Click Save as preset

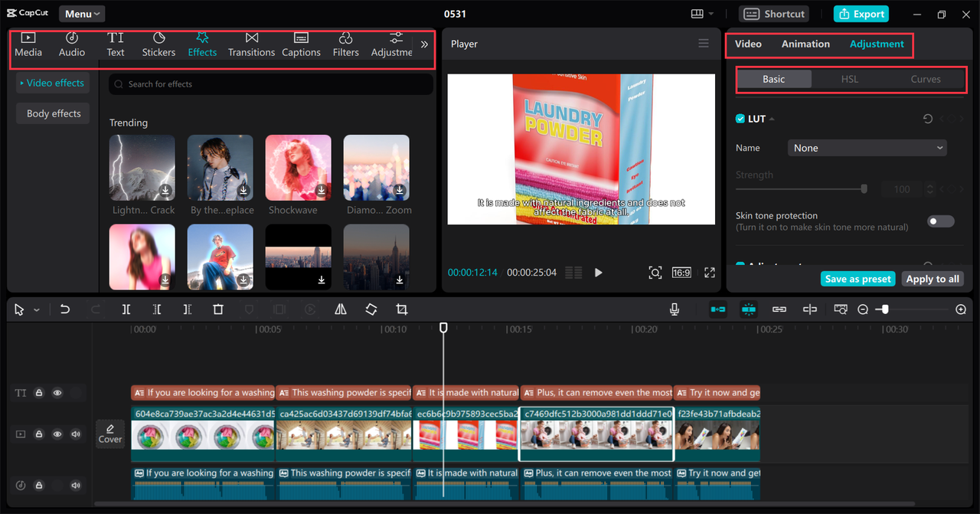(858, 279)
